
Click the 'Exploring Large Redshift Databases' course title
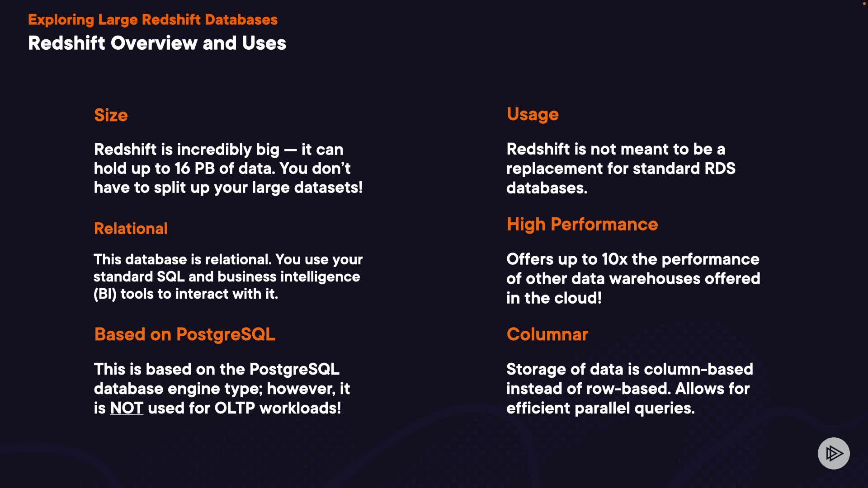coord(153,19)
